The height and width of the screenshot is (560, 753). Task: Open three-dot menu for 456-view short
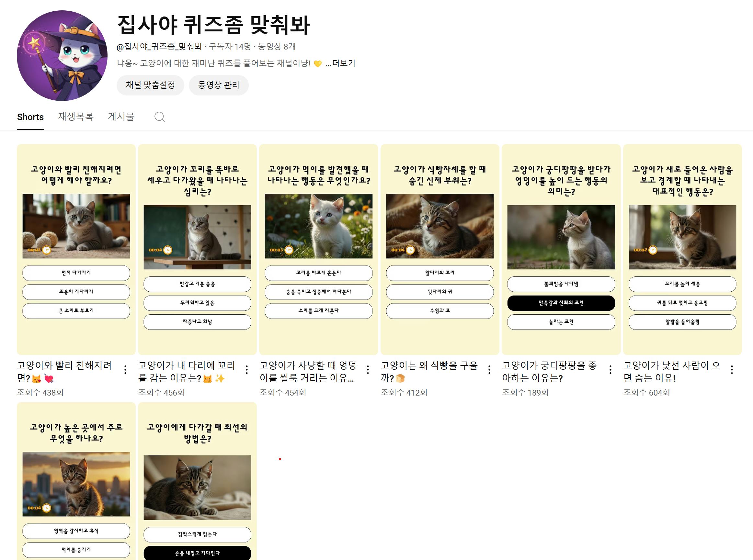(x=246, y=369)
